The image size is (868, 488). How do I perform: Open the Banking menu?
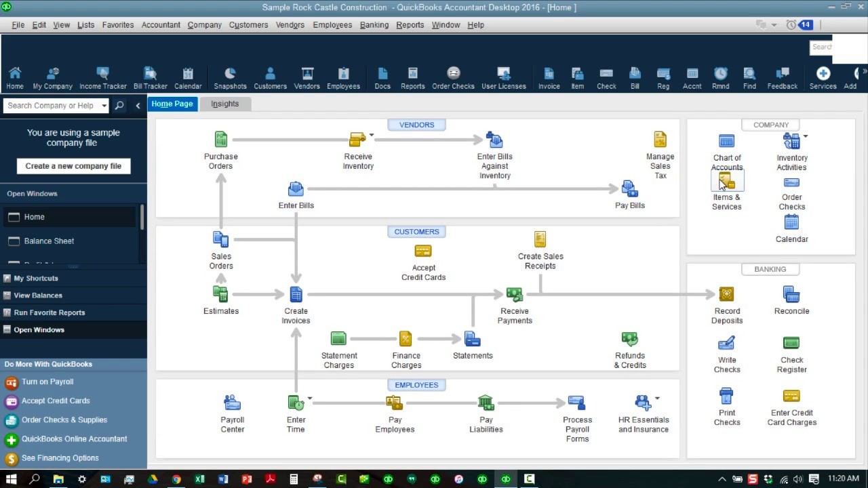[374, 25]
